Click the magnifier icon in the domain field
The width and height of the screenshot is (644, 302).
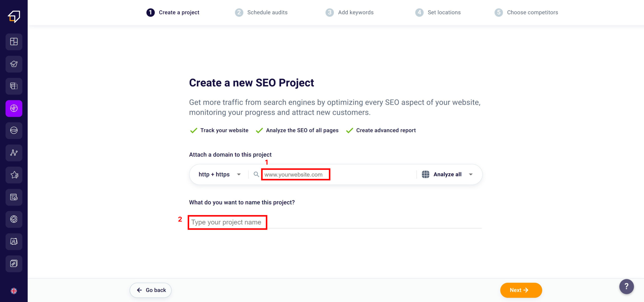tap(256, 174)
